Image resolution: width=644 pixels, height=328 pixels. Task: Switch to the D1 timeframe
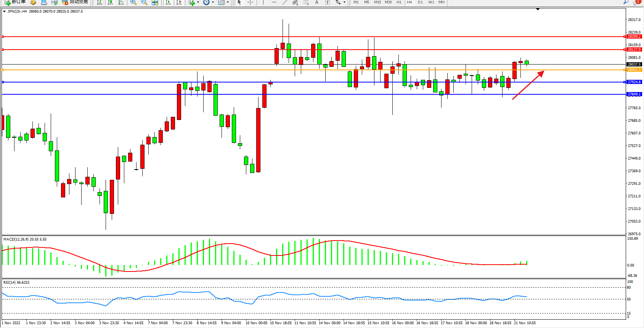point(420,2)
